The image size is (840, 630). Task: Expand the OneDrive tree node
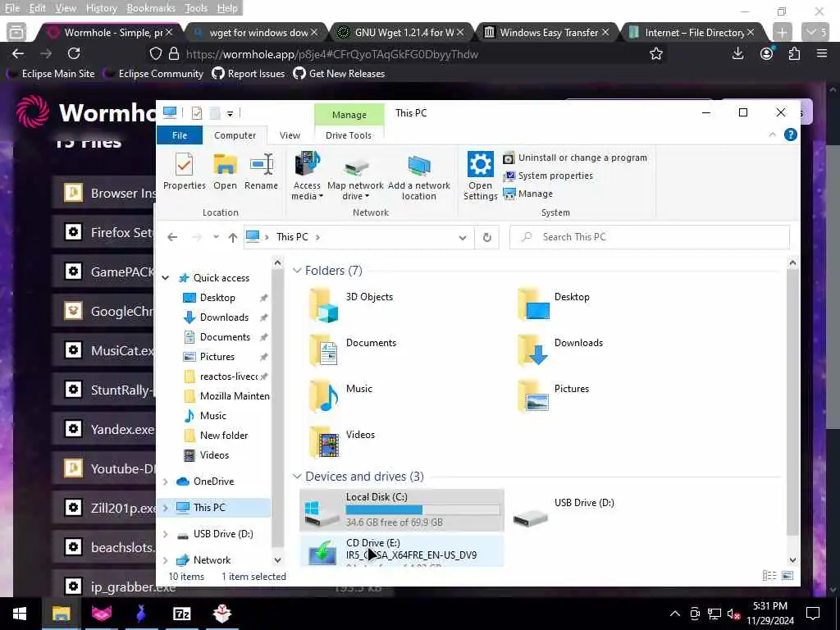pos(166,482)
